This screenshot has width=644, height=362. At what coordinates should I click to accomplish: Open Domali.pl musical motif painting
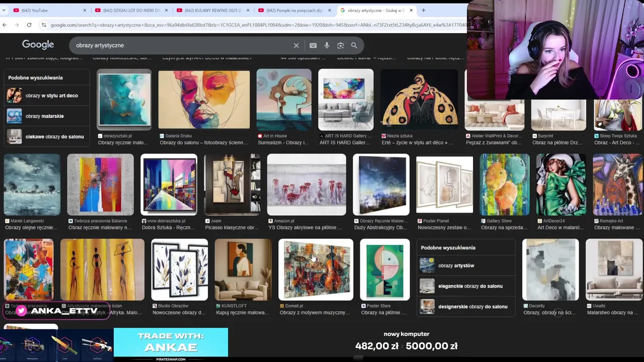(316, 269)
